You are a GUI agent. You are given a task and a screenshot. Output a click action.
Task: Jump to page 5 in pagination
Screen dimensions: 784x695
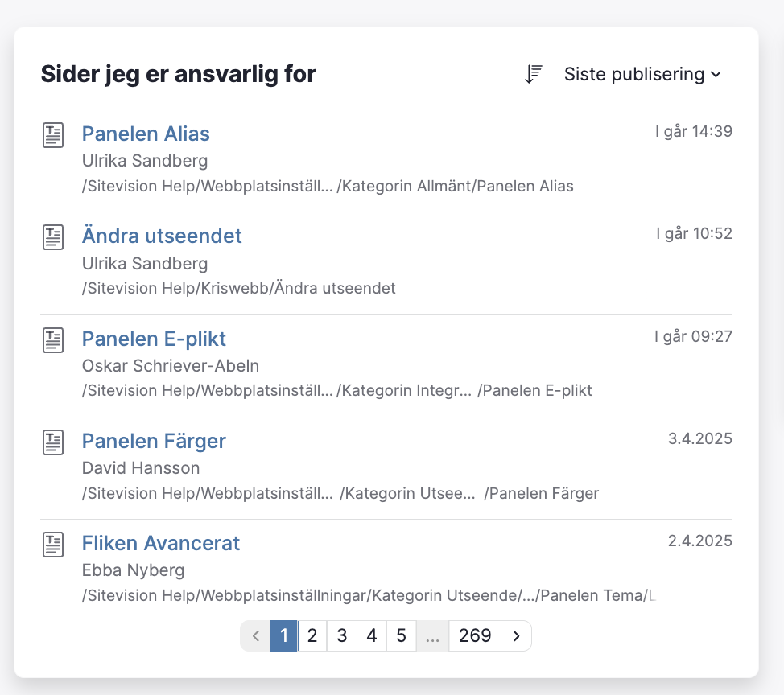[x=401, y=635]
